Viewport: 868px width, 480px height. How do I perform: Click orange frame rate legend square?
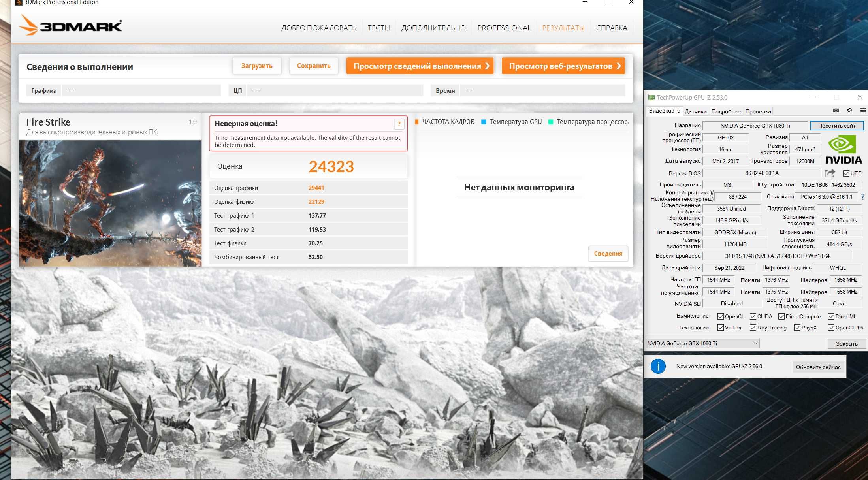click(417, 122)
